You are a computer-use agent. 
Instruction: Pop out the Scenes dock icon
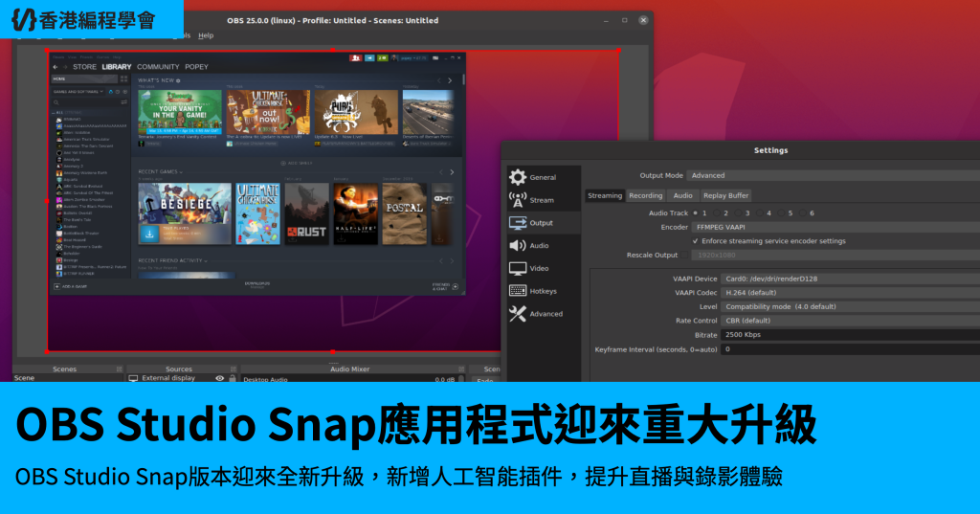120,369
